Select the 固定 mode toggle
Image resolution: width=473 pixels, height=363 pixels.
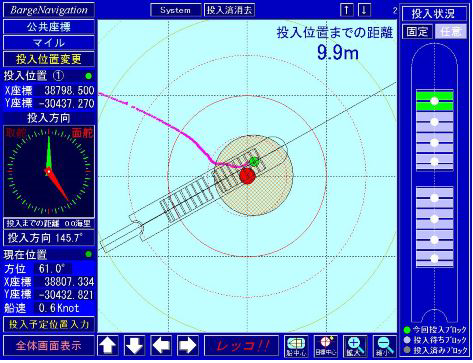[417, 32]
